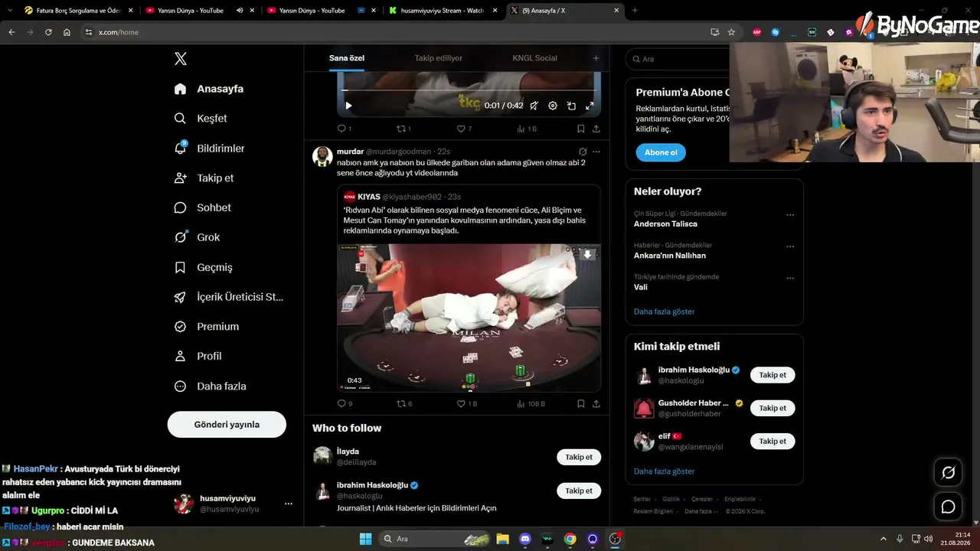Screen dimensions: 980x551
Task: Open Grok from the sidebar
Action: pos(197,237)
